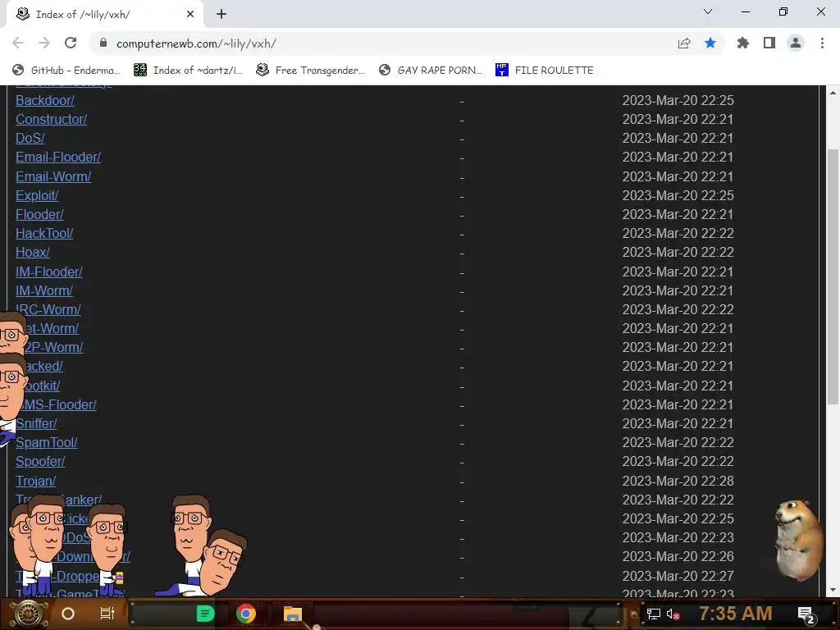This screenshot has height=630, width=840.
Task: Open the Hoax/ directory
Action: pyautogui.click(x=33, y=253)
